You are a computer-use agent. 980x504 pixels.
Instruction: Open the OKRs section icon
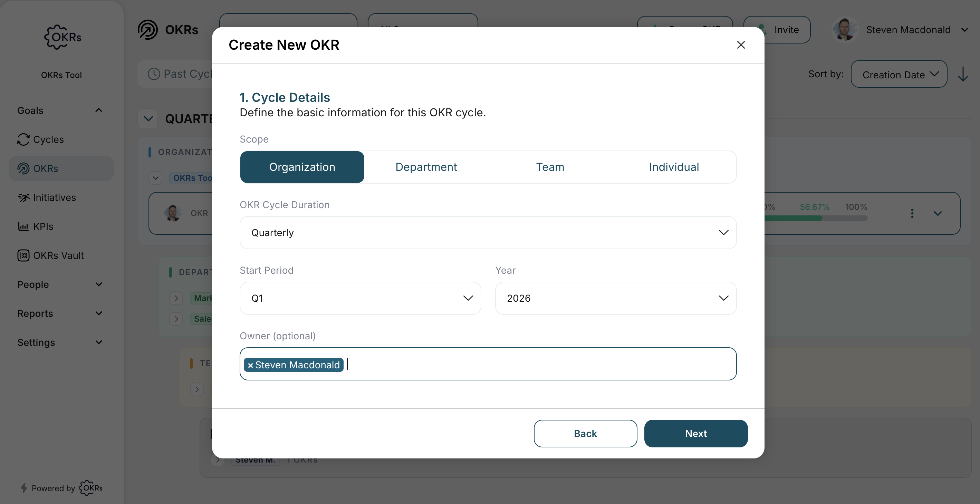23,168
